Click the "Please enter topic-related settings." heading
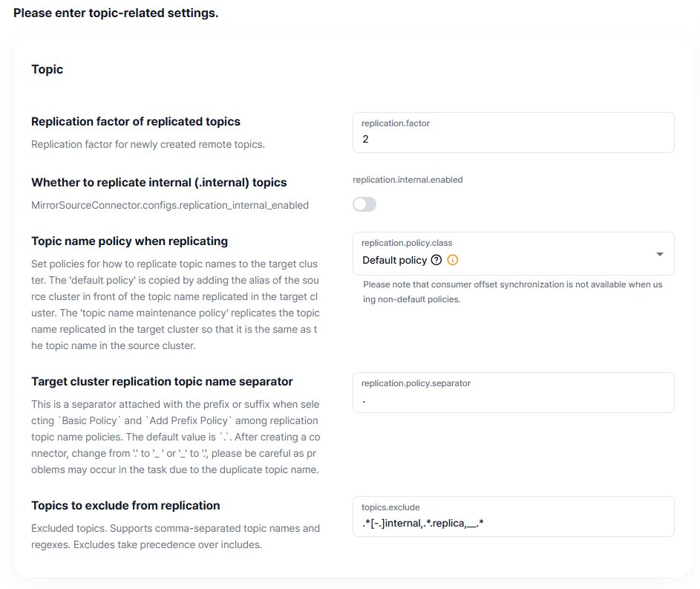Viewport: 700px width, 589px height. tap(116, 13)
